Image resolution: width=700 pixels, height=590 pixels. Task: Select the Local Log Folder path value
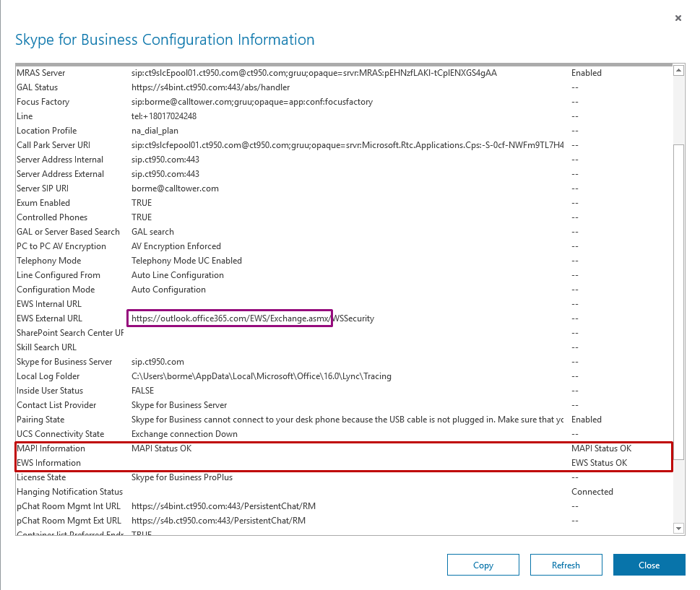pyautogui.click(x=262, y=376)
